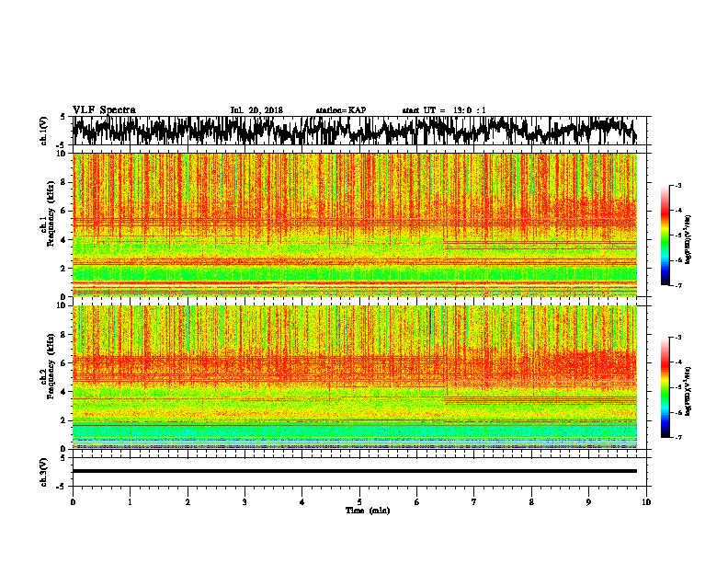Click the "6" minute tick label
Viewport: 728px width, 563px height.
(417, 502)
